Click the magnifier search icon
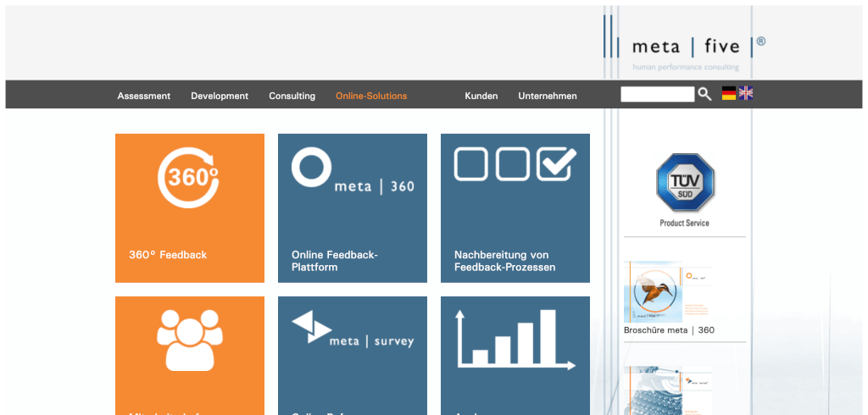 [x=704, y=94]
